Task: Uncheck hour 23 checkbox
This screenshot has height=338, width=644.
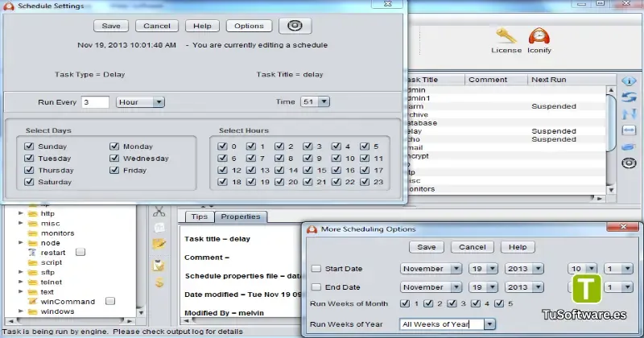Action: tap(365, 182)
